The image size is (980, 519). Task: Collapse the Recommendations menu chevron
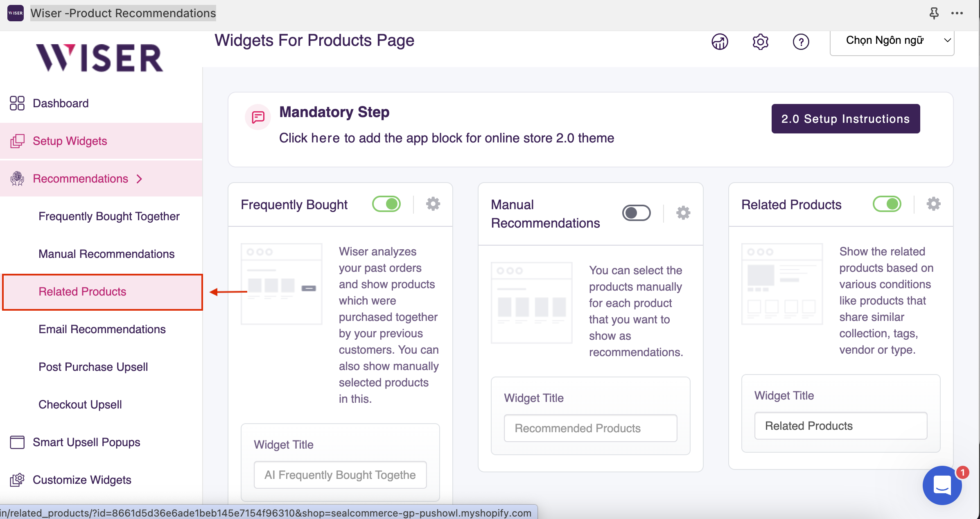click(140, 179)
